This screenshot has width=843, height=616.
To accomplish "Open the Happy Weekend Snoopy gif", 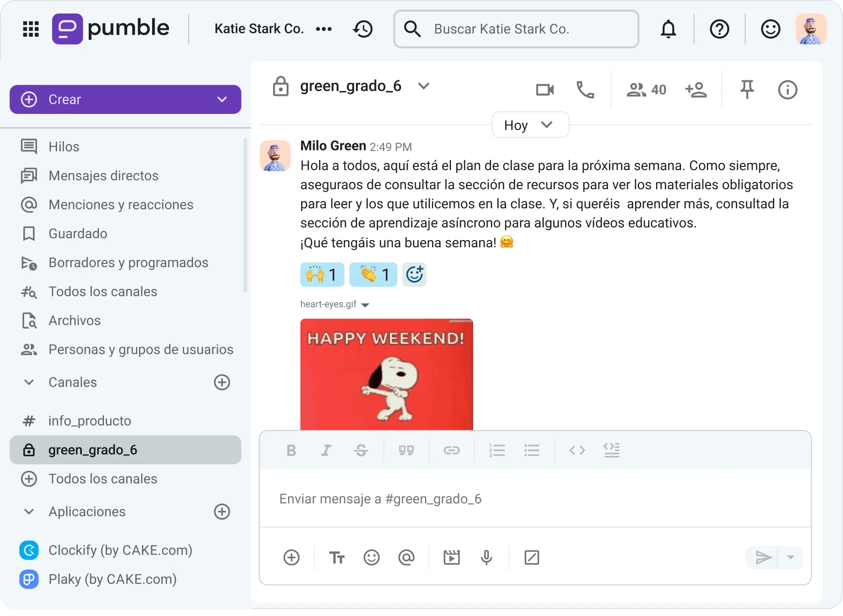I will click(x=387, y=374).
